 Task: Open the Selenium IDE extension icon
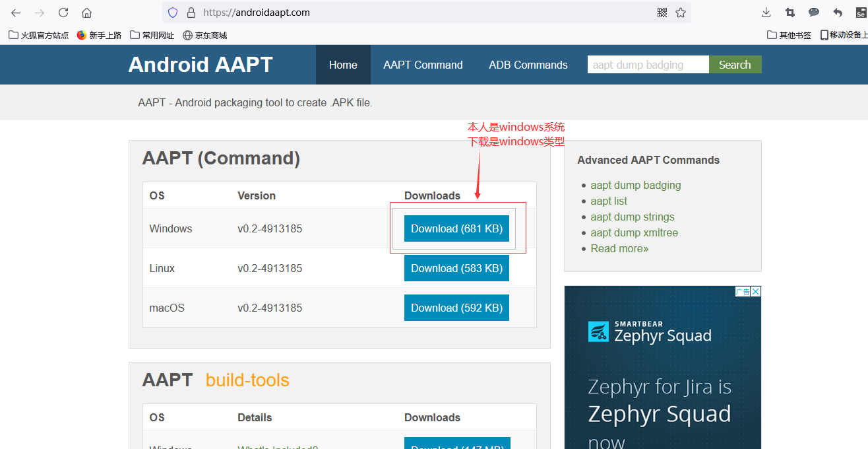pyautogui.click(x=861, y=12)
